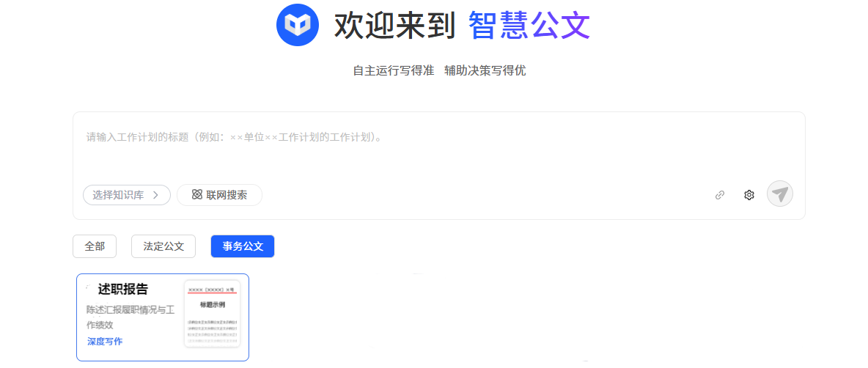Toggle the 联网搜索 web search option
The width and height of the screenshot is (868, 368).
(219, 195)
